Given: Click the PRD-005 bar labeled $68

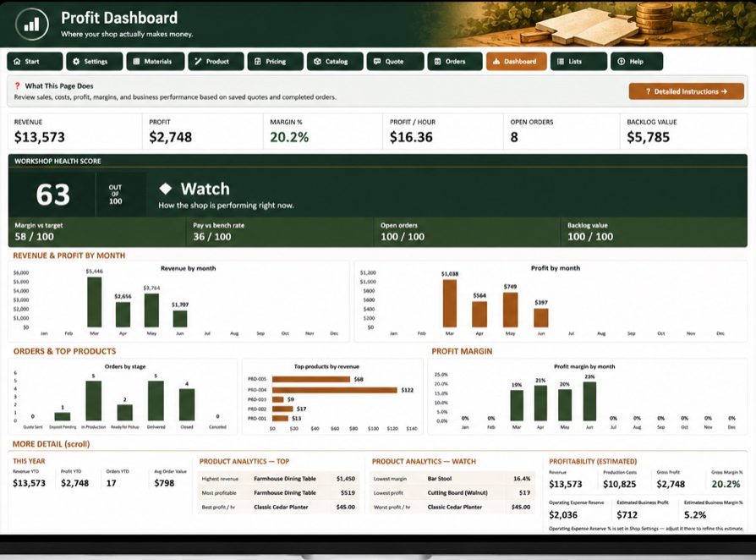Looking at the screenshot, I should [311, 379].
